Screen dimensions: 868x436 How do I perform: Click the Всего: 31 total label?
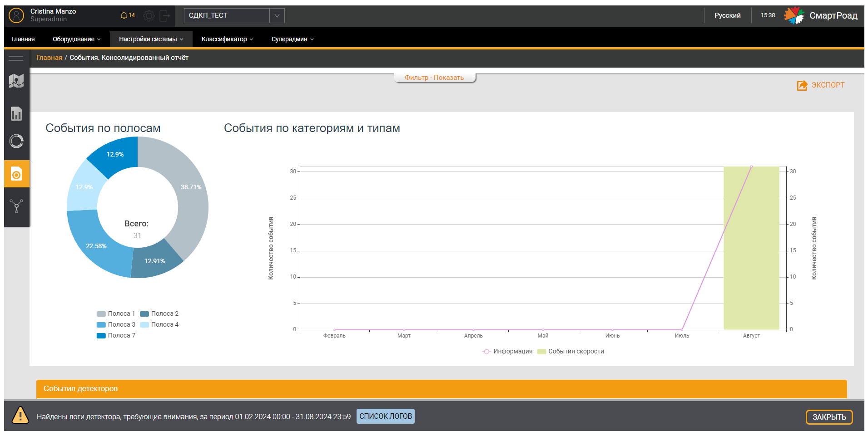click(137, 229)
